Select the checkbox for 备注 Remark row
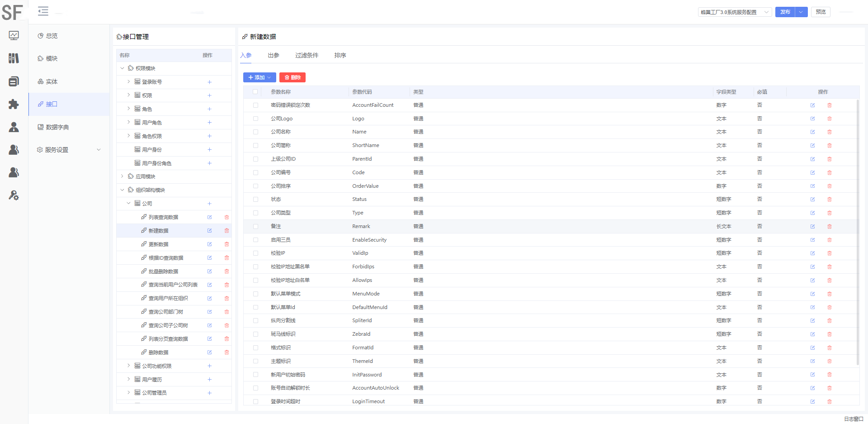868x424 pixels. pos(255,226)
